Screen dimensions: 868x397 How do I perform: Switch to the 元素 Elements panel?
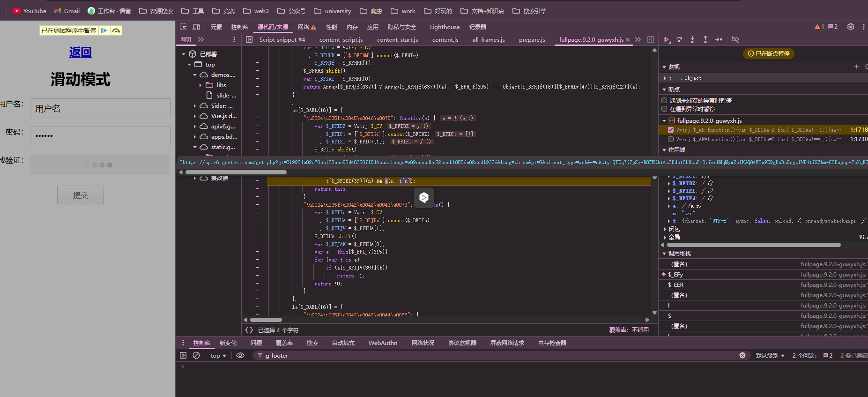click(x=216, y=27)
